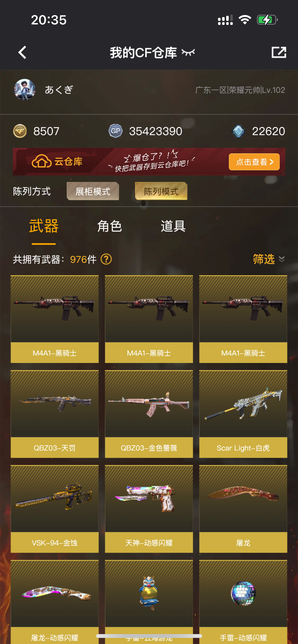Select the 道具 tab
The width and height of the screenshot is (298, 644).
tap(173, 226)
